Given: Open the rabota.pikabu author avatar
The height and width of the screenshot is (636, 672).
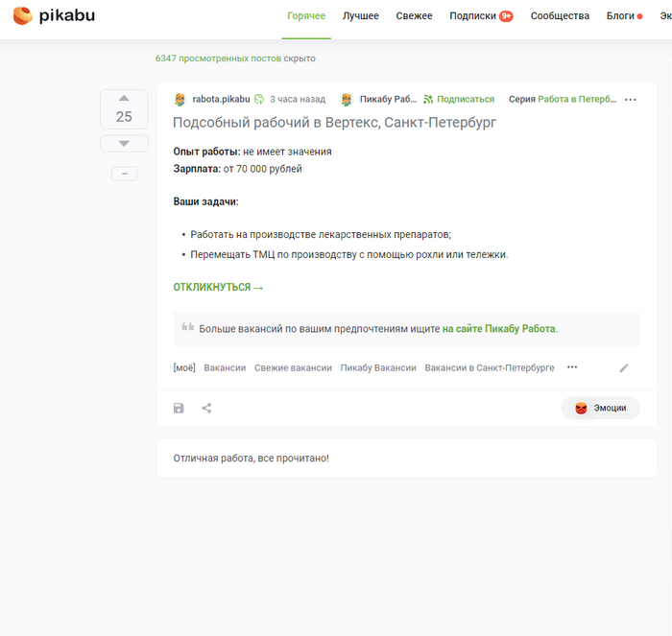Looking at the screenshot, I should pos(180,99).
